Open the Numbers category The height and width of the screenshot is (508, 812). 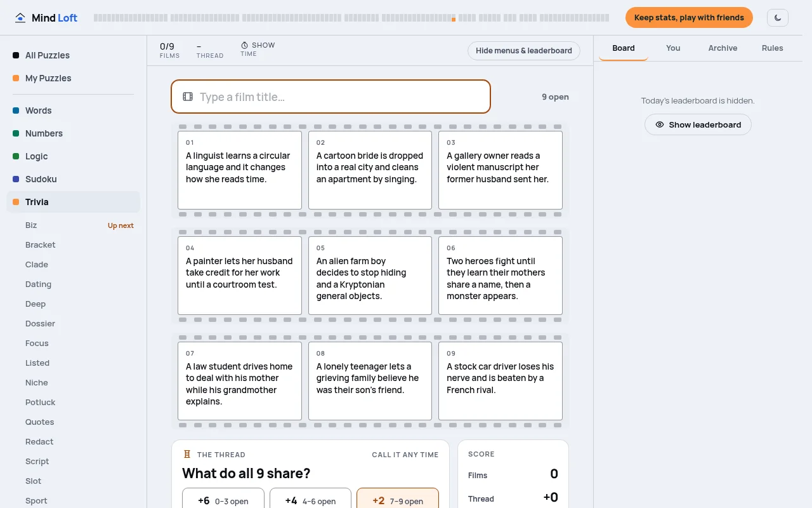tap(73, 133)
